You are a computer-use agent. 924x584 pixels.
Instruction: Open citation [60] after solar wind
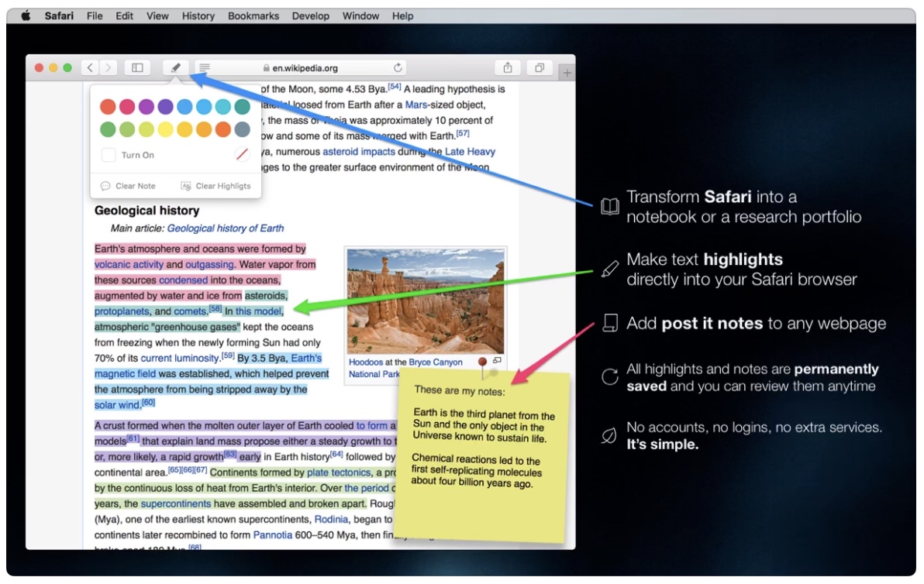click(x=148, y=403)
